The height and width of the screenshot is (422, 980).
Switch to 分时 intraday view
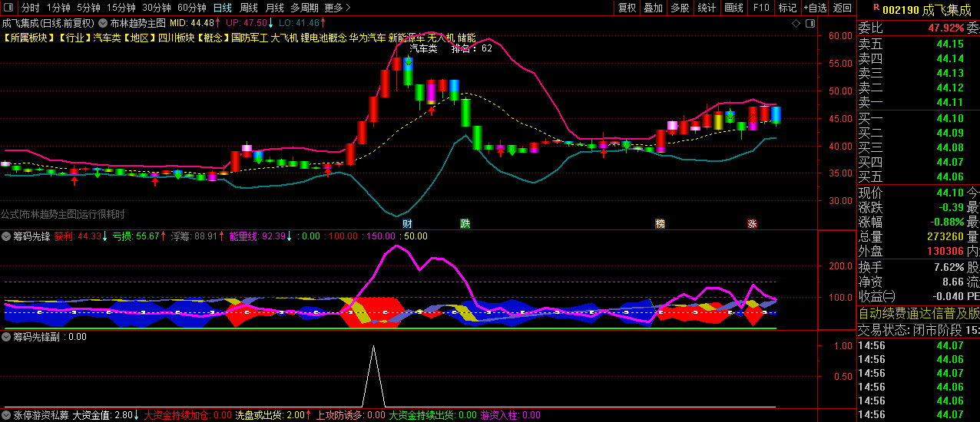click(30, 8)
